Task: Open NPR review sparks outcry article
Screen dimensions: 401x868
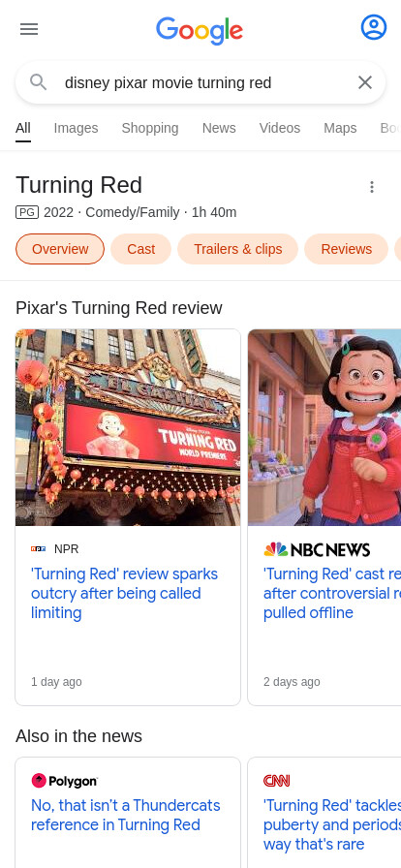Action: click(124, 594)
